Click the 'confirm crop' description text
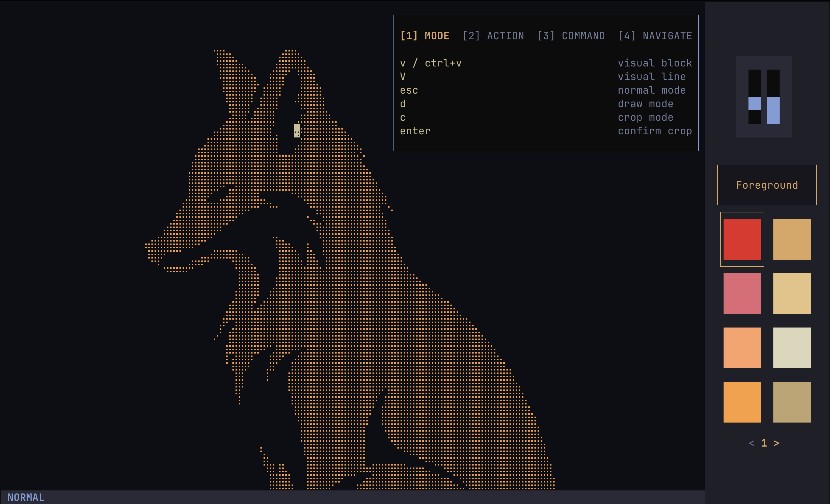The image size is (830, 504). 655,131
